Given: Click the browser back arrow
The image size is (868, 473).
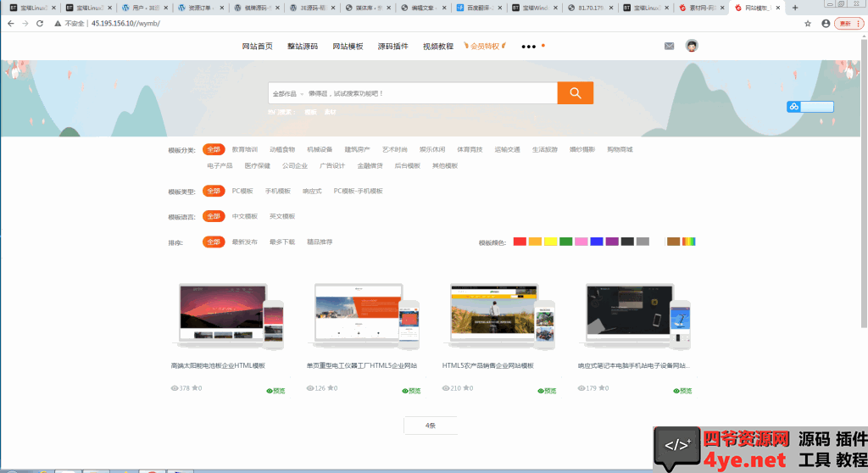Looking at the screenshot, I should tap(9, 23).
